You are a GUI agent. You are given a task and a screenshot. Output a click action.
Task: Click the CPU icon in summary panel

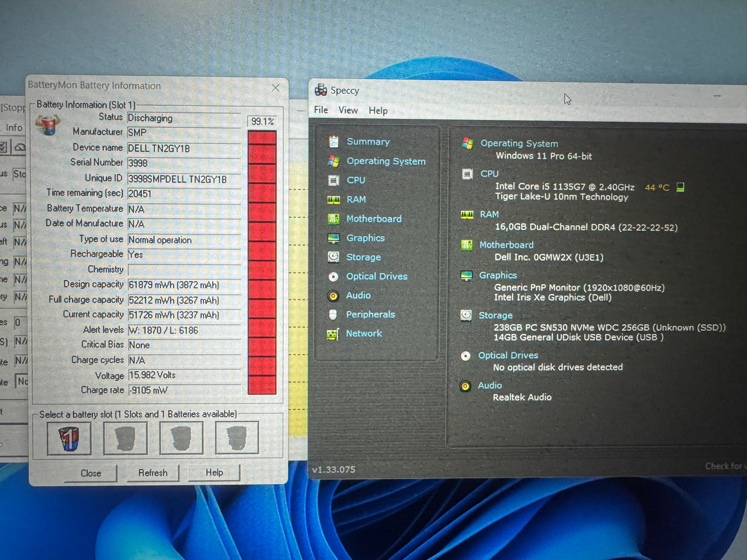(x=467, y=174)
